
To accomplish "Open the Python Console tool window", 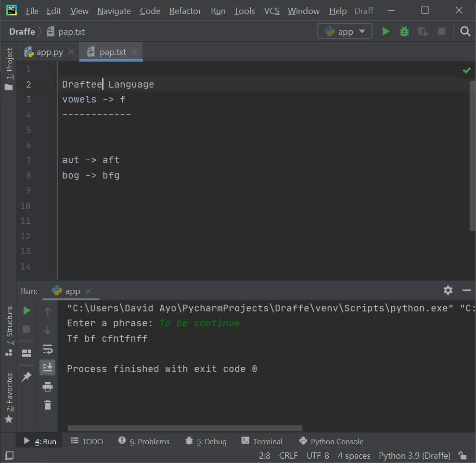I will tap(331, 441).
